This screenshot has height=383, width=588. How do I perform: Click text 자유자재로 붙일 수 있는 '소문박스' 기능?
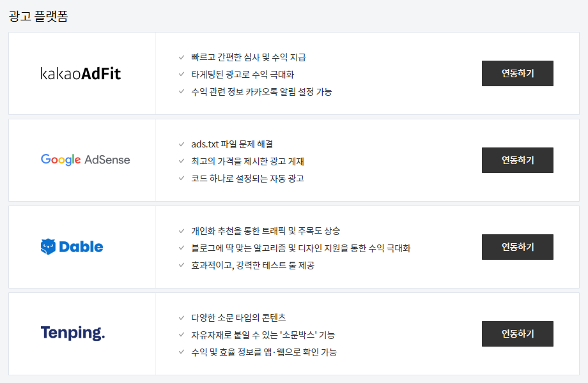pos(263,335)
